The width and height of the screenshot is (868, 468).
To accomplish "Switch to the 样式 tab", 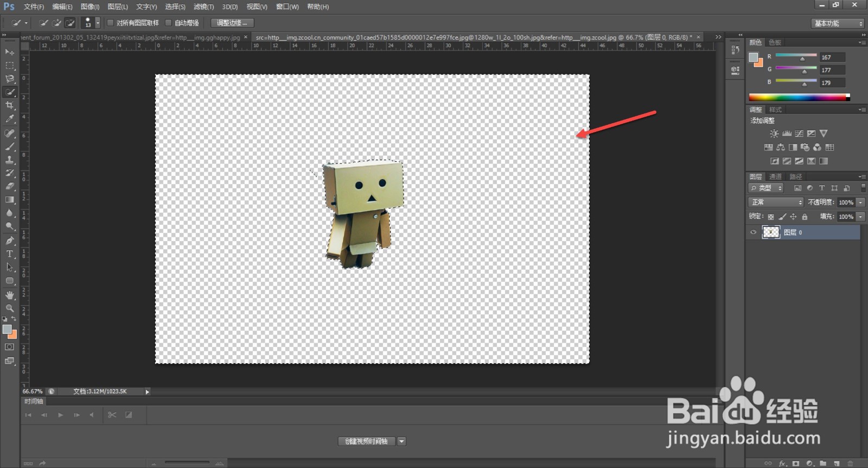I will (775, 110).
